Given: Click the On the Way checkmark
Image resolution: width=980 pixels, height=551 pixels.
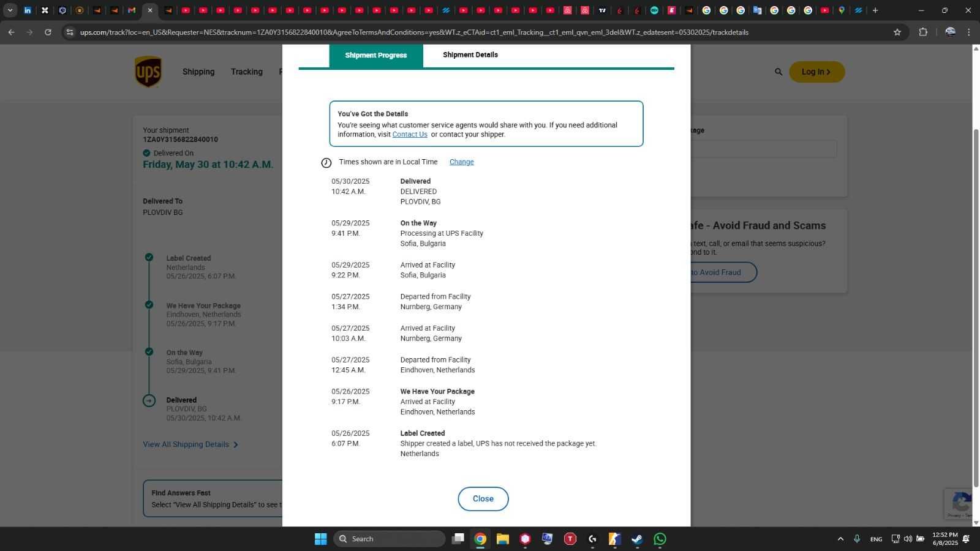Looking at the screenshot, I should [x=149, y=351].
